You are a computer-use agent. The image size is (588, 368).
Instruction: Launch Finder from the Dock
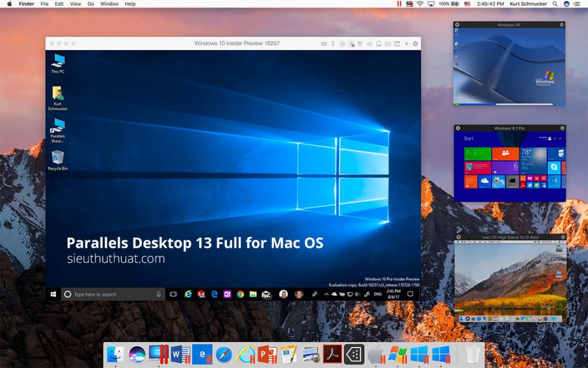[x=115, y=354]
